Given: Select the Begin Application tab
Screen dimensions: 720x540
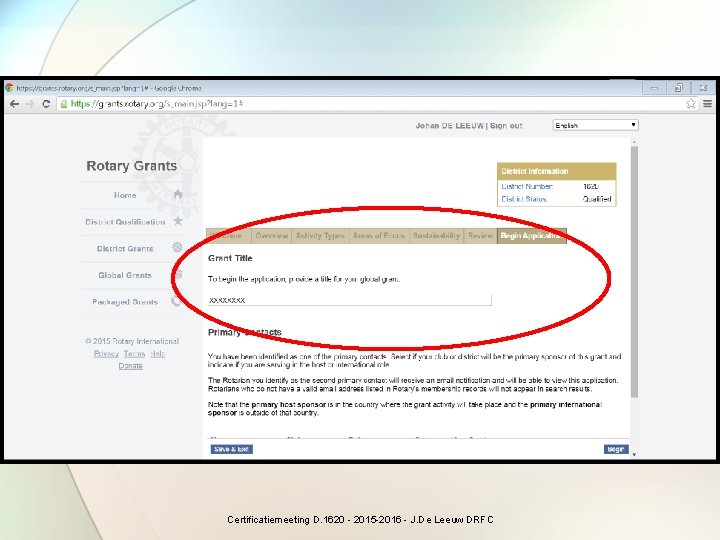Looking at the screenshot, I should (532, 236).
